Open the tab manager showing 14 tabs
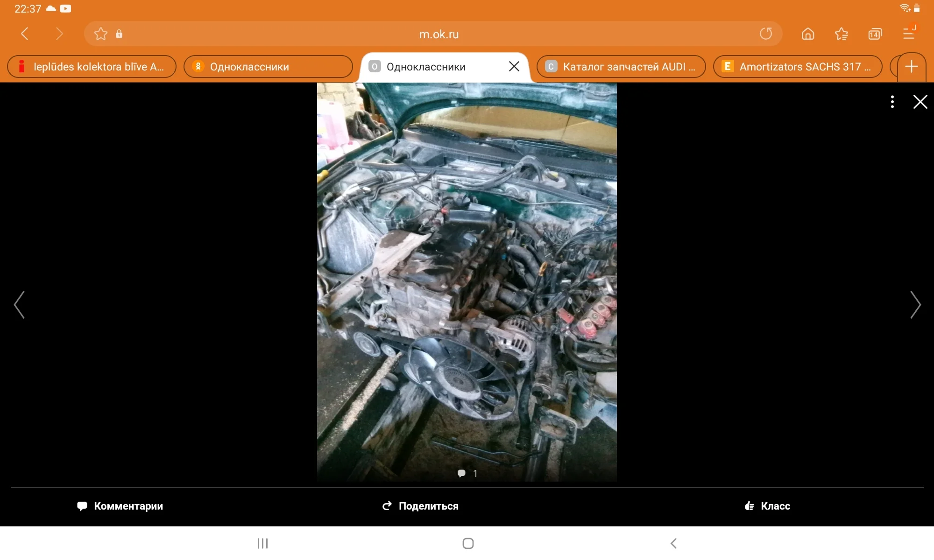This screenshot has width=934, height=560. click(876, 34)
